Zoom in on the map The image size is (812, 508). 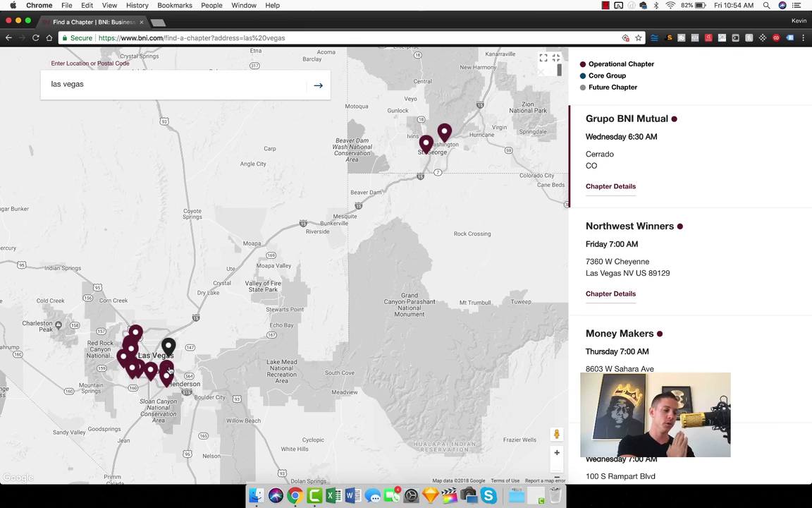point(557,452)
